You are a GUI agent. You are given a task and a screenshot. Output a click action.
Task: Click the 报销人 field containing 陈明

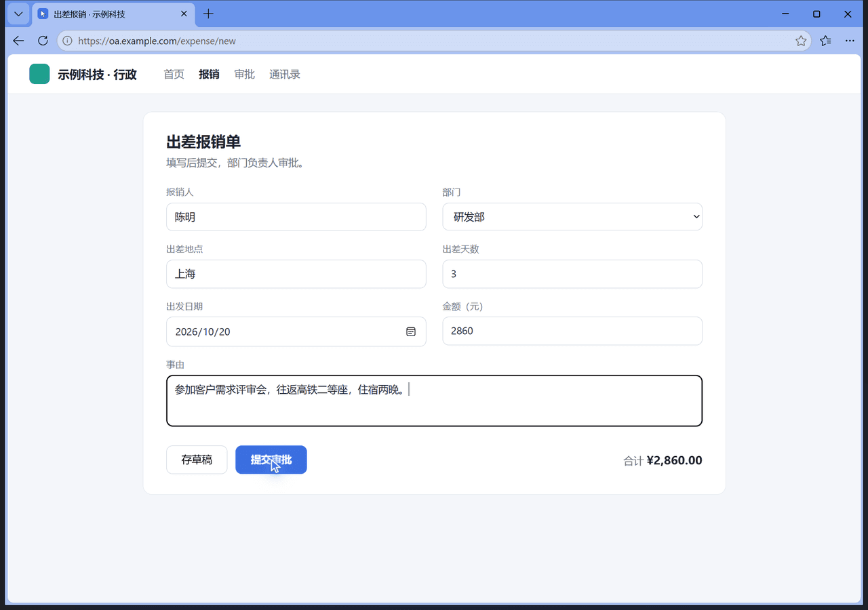coord(296,217)
